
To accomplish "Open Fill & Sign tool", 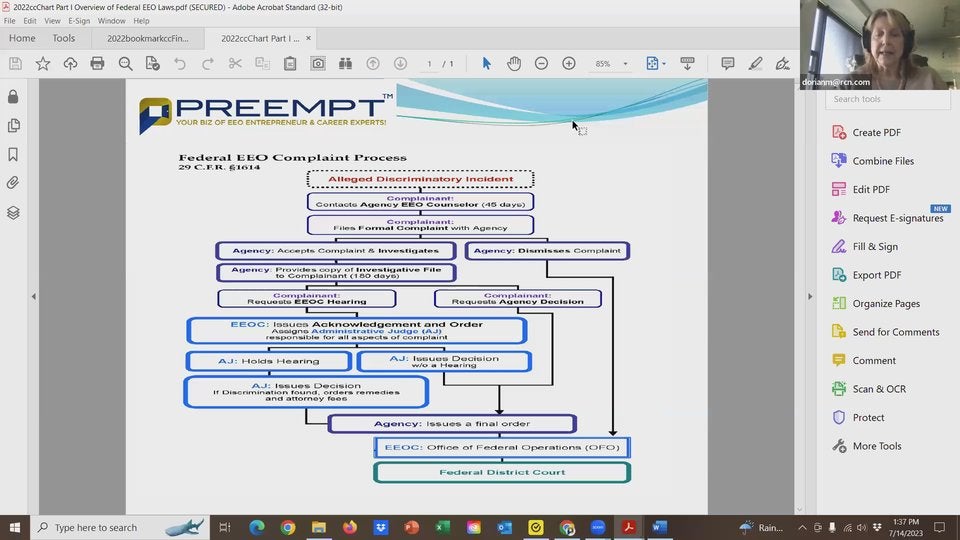I will coord(875,246).
